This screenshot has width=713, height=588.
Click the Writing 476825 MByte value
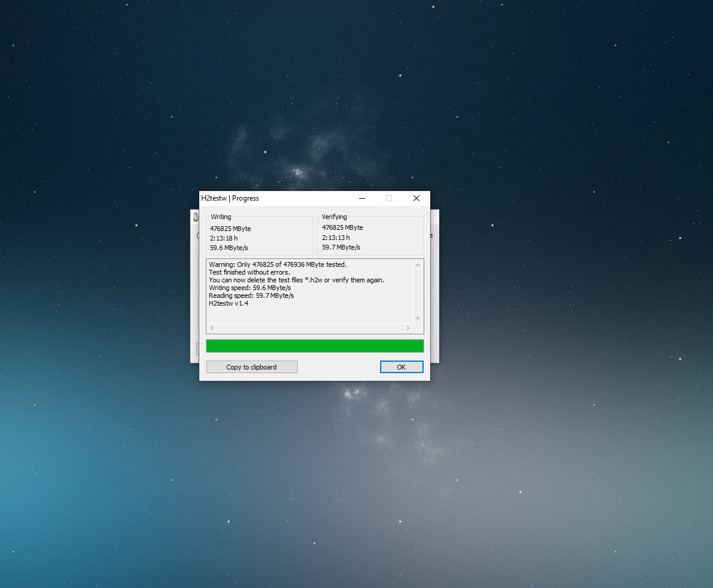230,229
